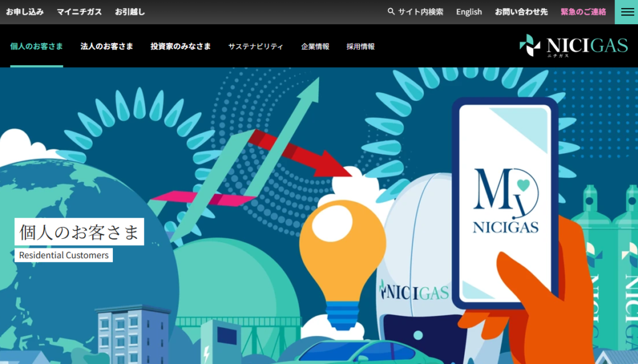Open the 緊急のご連絡 emergency contact link
Screen dimensions: 638x364
click(583, 12)
